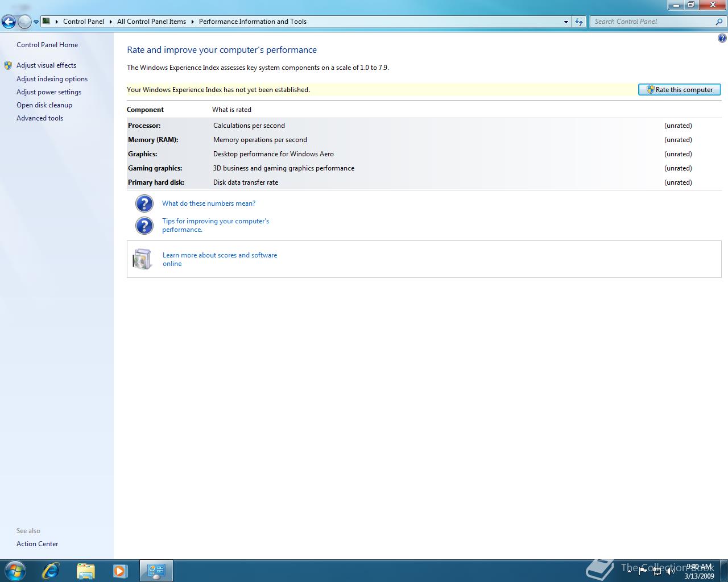This screenshot has width=728, height=582.
Task: Open Adjust indexing options
Action: (52, 79)
